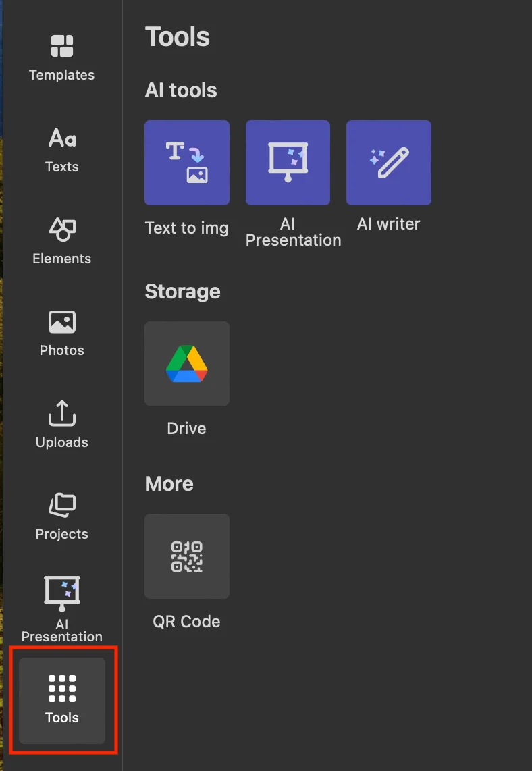This screenshot has width=532, height=771.
Task: Launch the Text to img tile
Action: (x=187, y=163)
